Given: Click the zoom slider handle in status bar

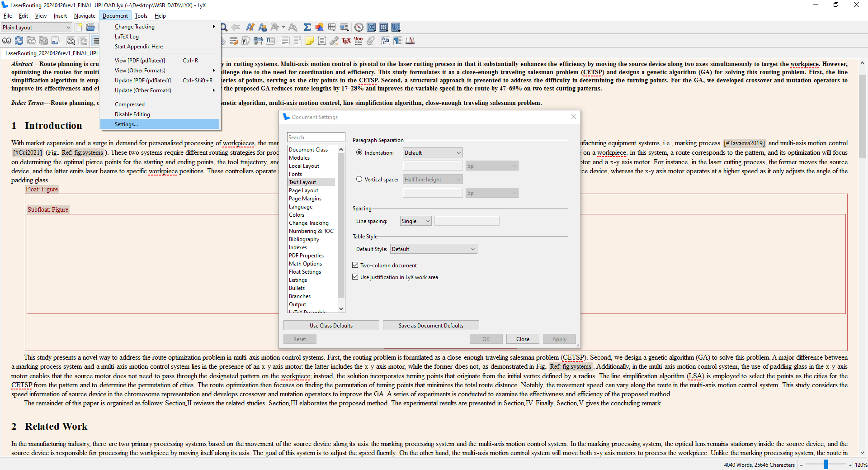Looking at the screenshot, I should click(x=826, y=464).
